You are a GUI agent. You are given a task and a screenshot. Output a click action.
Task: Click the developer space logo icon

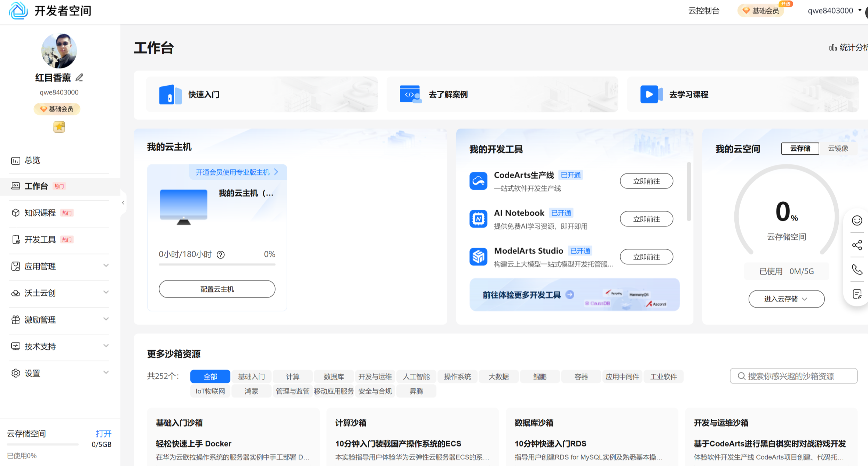[x=18, y=10]
